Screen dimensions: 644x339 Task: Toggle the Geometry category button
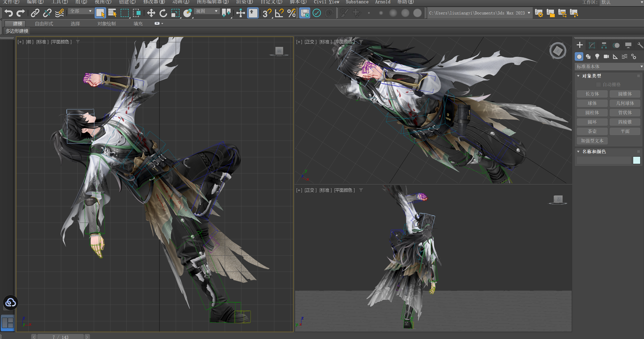(x=579, y=56)
